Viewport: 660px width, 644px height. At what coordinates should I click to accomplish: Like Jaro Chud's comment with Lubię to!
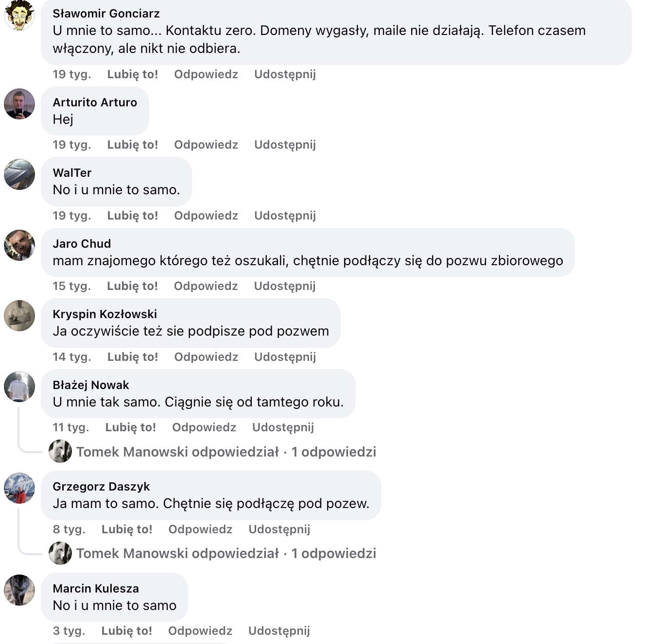[x=132, y=286]
